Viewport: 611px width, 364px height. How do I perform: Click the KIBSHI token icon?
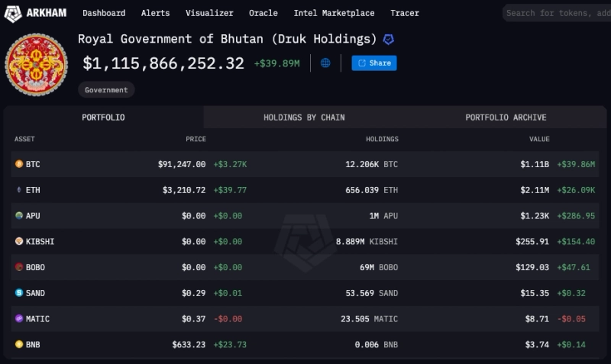(19, 241)
